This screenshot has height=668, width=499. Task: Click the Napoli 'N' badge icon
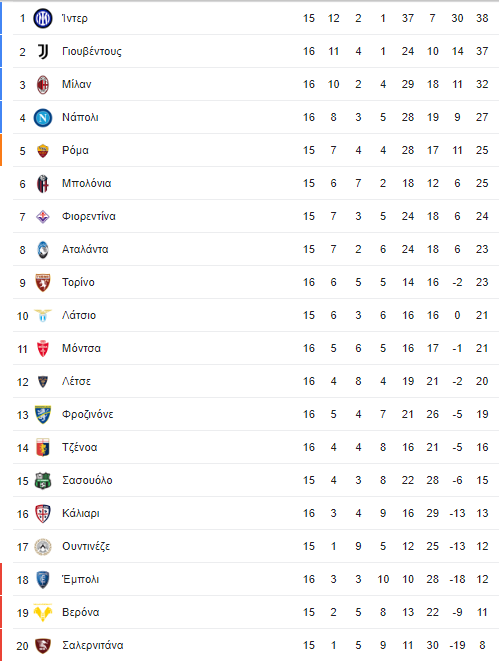pos(43,118)
